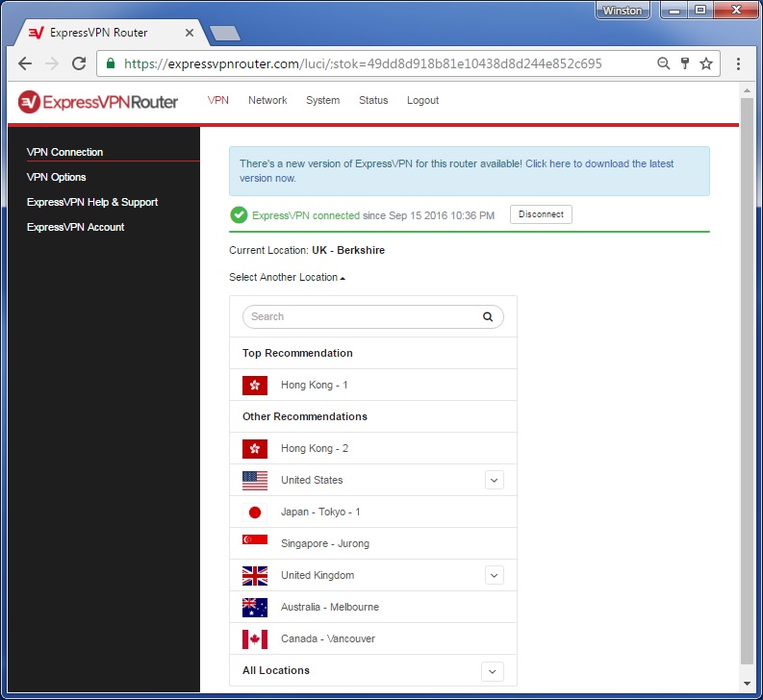Image resolution: width=763 pixels, height=700 pixels.
Task: Select VPN Connection in the sidebar
Action: pyautogui.click(x=64, y=152)
